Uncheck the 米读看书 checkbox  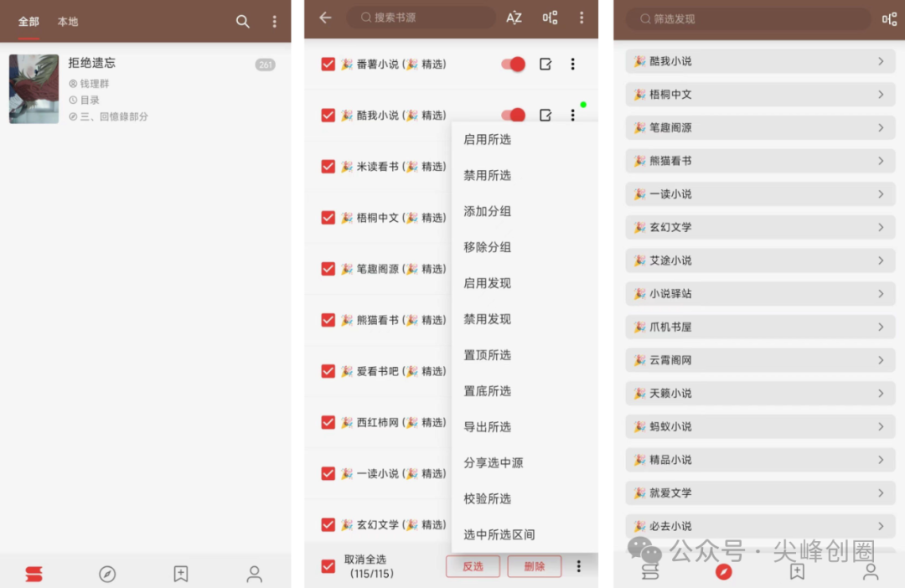pyautogui.click(x=328, y=166)
